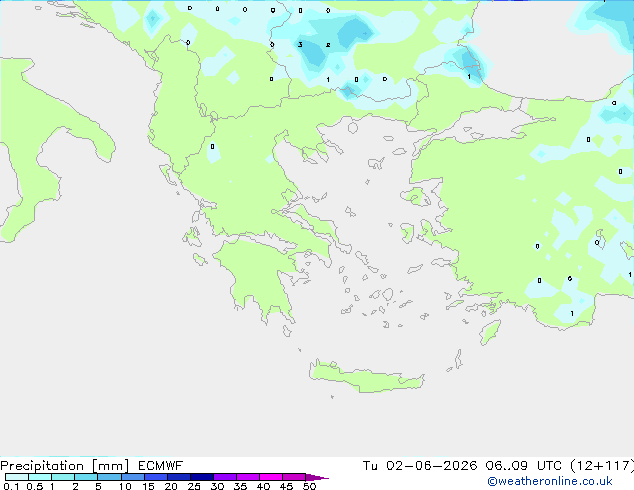Click the legend swatch between 30 and 35
This screenshot has width=634, height=490.
click(x=224, y=477)
